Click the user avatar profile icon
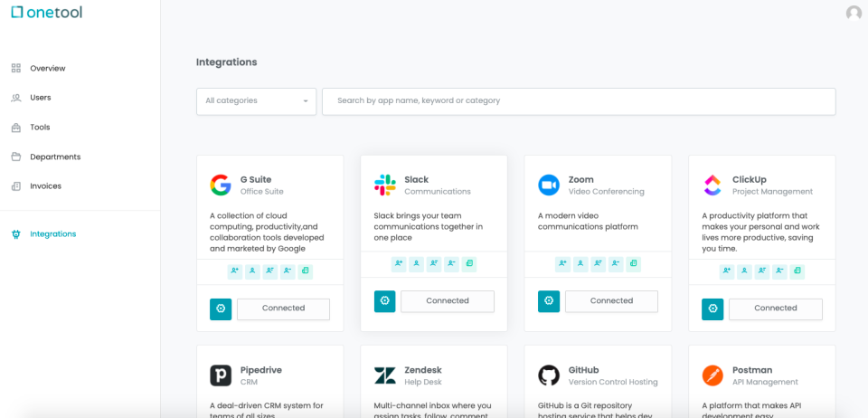The height and width of the screenshot is (418, 868). 854,13
